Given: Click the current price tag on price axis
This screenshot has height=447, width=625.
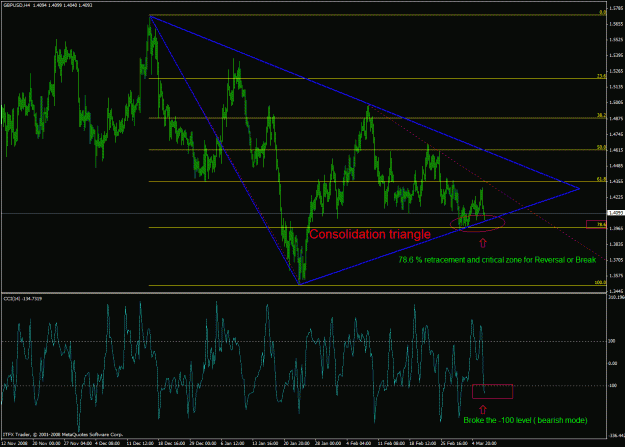Looking at the screenshot, I should [x=615, y=213].
